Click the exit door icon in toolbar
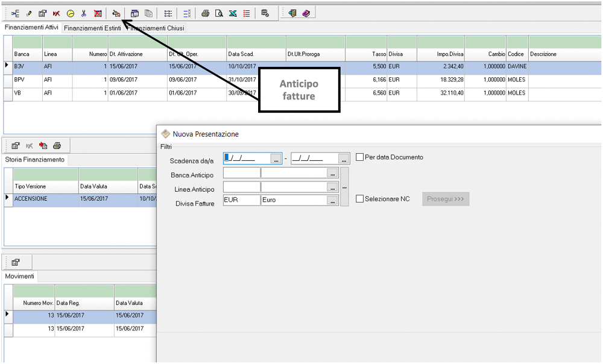The width and height of the screenshot is (603, 364). [292, 13]
